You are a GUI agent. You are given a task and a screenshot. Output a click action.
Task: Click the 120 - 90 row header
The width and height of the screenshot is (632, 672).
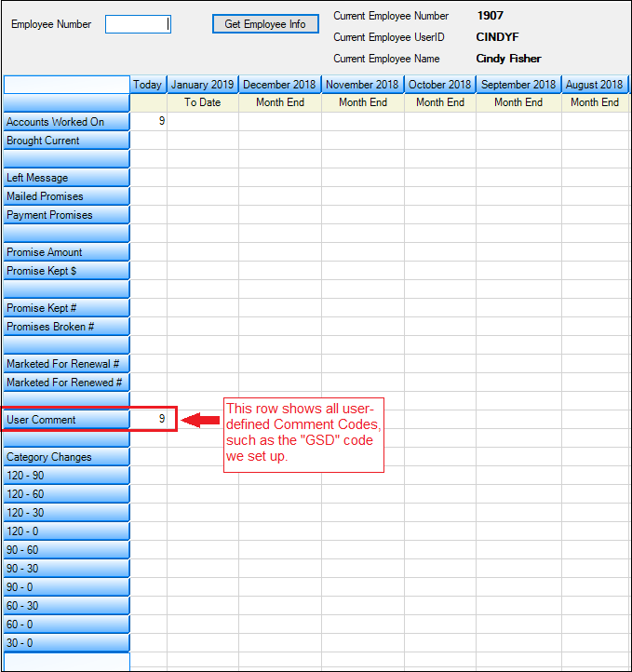[x=66, y=476]
